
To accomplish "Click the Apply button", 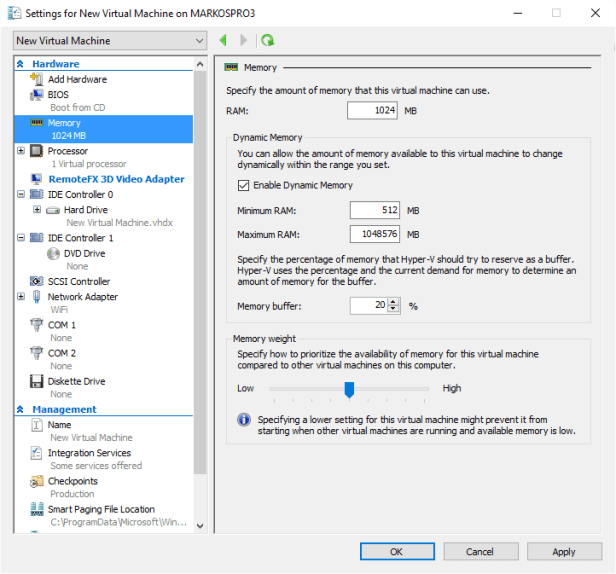I will pyautogui.click(x=563, y=551).
